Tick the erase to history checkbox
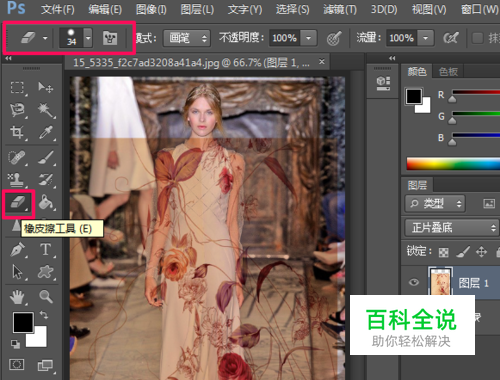 [x=478, y=38]
